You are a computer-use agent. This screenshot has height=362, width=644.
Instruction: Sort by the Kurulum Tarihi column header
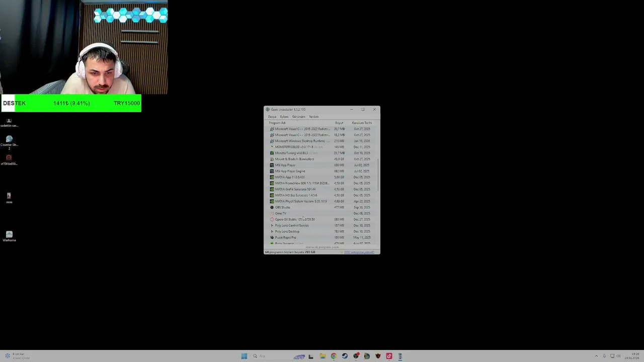coord(362,123)
